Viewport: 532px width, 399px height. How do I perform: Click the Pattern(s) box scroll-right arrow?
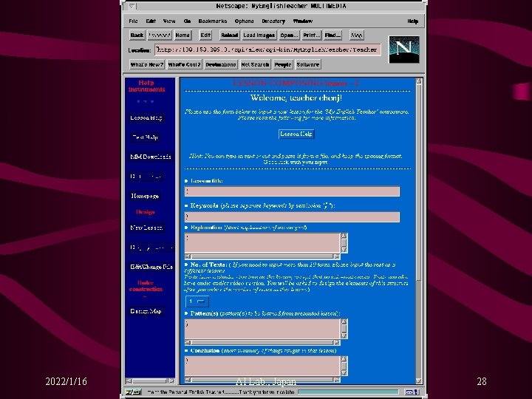click(x=336, y=342)
